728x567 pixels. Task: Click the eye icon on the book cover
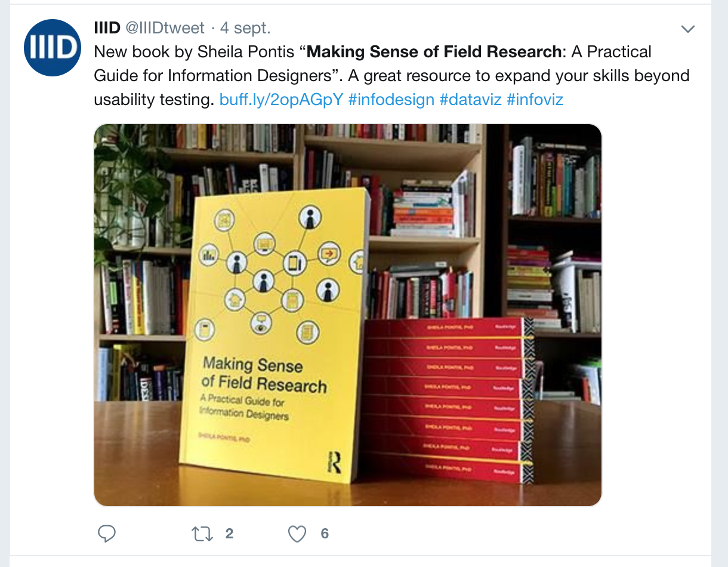[x=262, y=323]
